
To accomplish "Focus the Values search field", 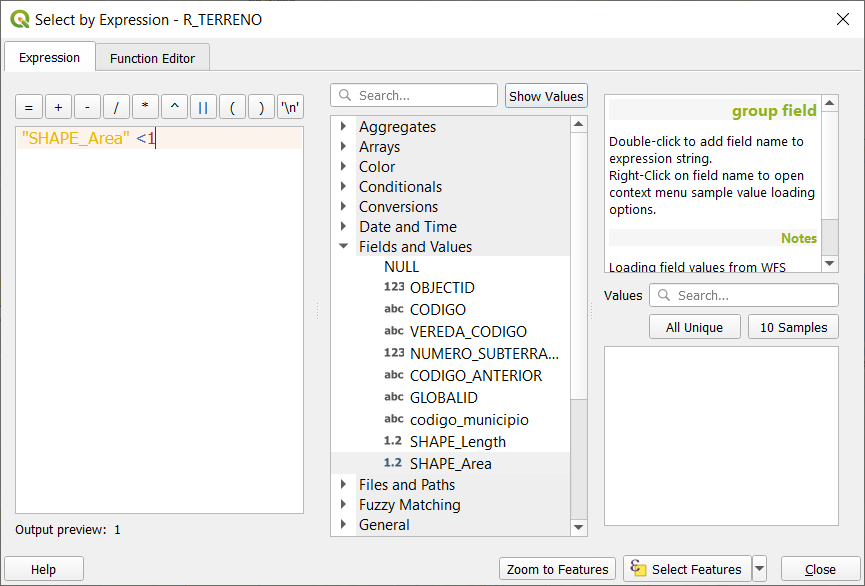I will pos(744,295).
